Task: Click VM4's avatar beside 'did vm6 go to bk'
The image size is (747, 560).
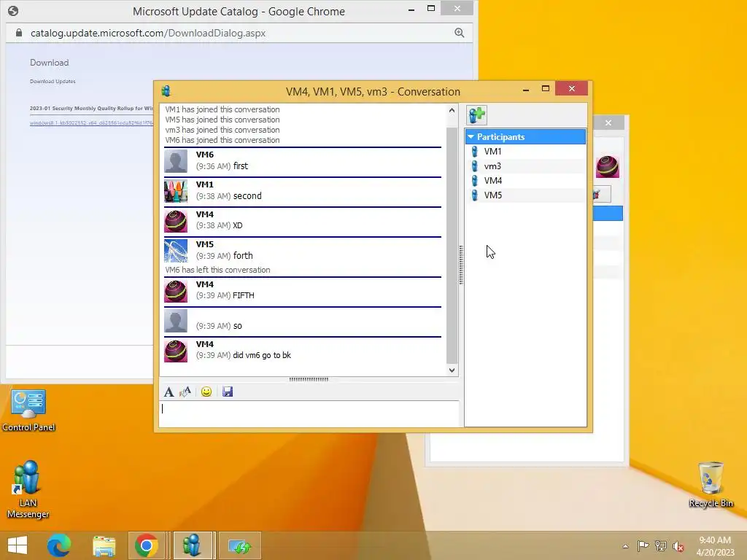Action: coord(176,351)
